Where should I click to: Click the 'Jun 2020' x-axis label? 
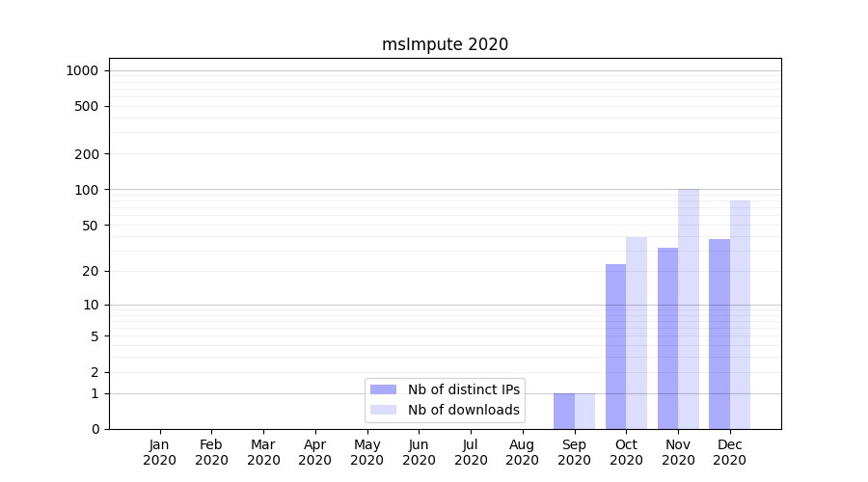pos(419,452)
